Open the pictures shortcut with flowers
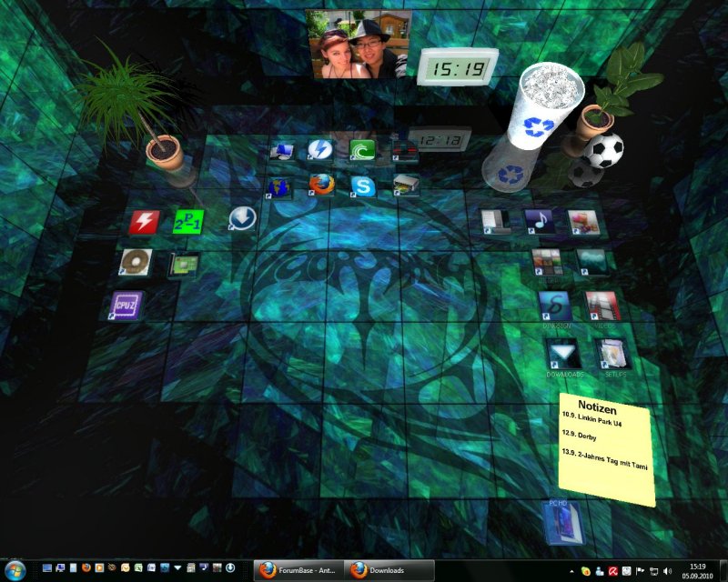The image size is (728, 582). pos(583,222)
